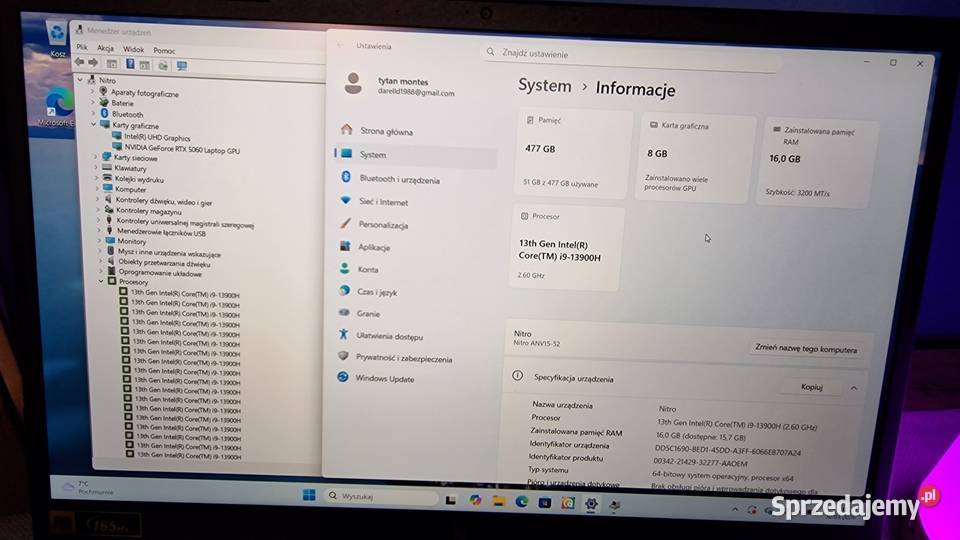Click the taskbar Wyszukaj search box
960x540 pixels.
[381, 497]
